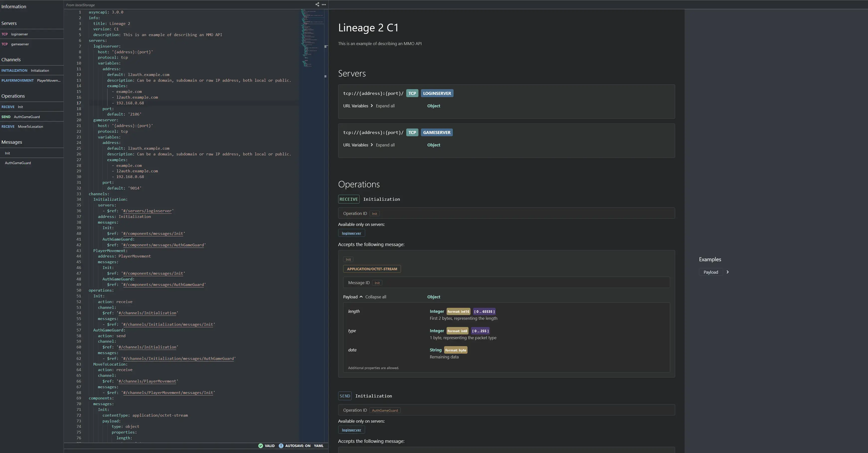Click AUTOSAVE: ON status text
The height and width of the screenshot is (453, 868).
point(298,446)
